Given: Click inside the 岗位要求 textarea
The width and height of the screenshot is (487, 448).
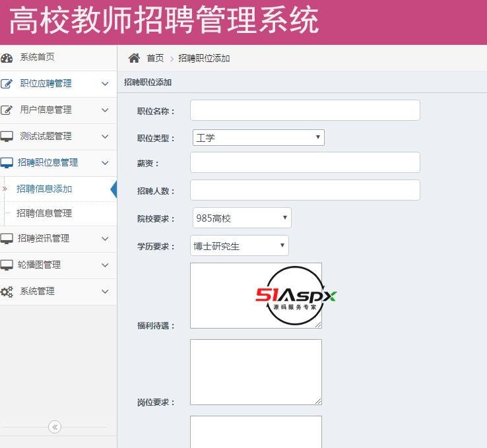Looking at the screenshot, I should 256,372.
